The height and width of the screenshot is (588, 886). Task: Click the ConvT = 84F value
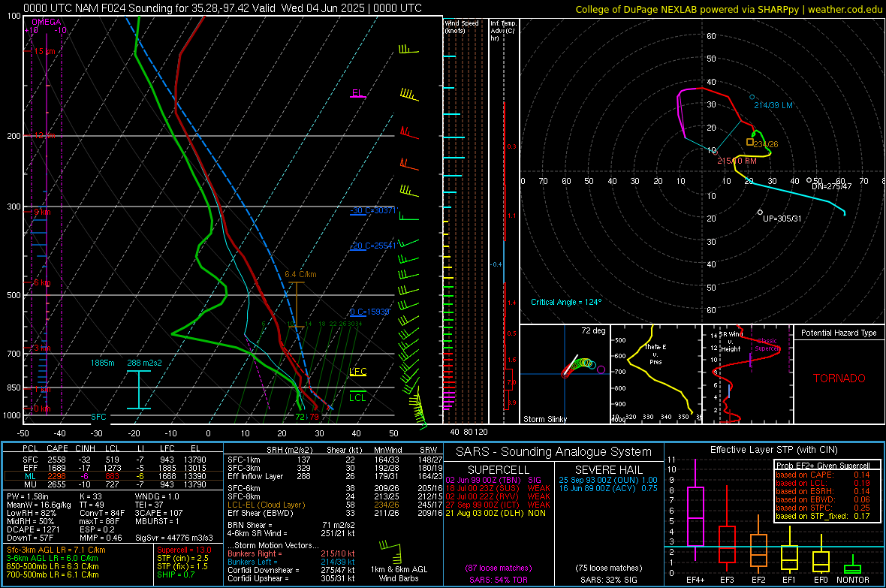point(101,513)
